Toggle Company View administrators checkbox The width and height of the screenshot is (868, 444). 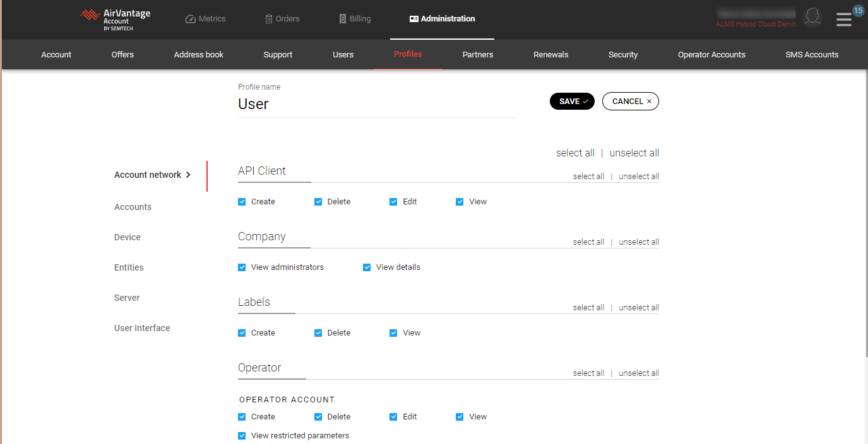(242, 267)
